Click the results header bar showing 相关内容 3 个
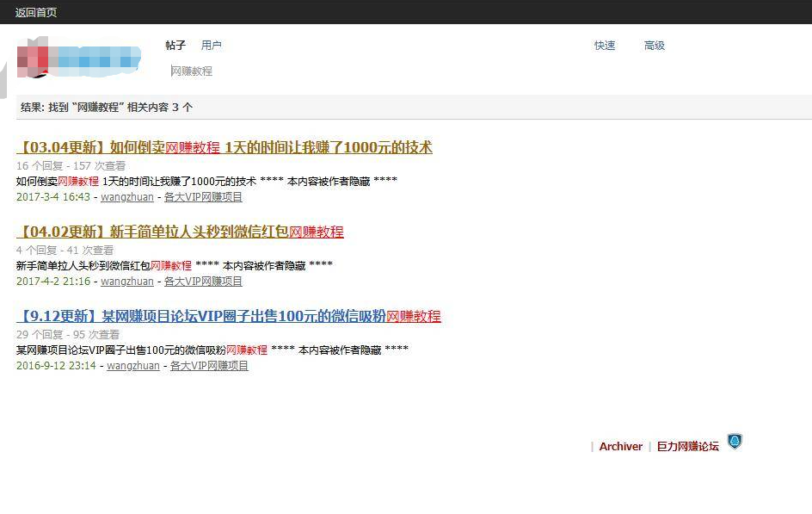 pyautogui.click(x=413, y=108)
